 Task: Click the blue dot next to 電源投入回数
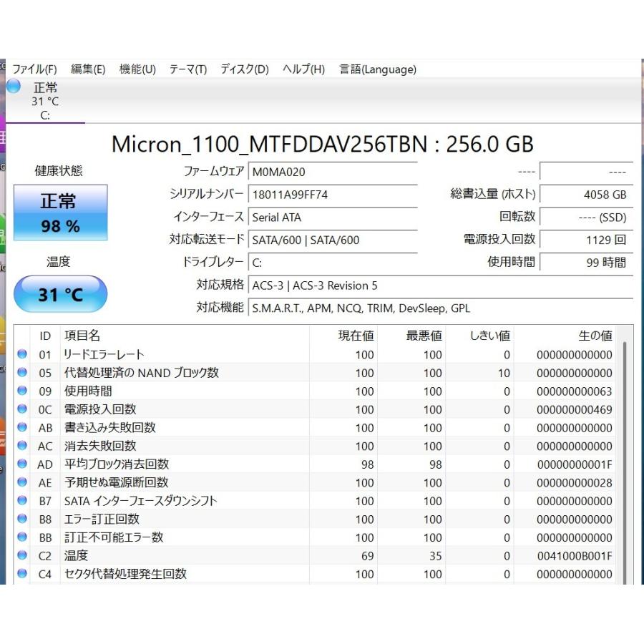point(22,409)
